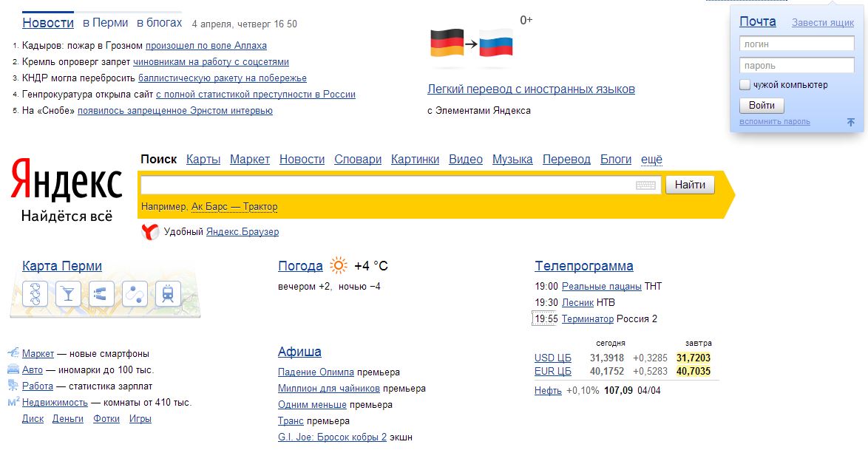Click the Найти search button
Image resolution: width=868 pixels, height=450 pixels.
[x=690, y=185]
